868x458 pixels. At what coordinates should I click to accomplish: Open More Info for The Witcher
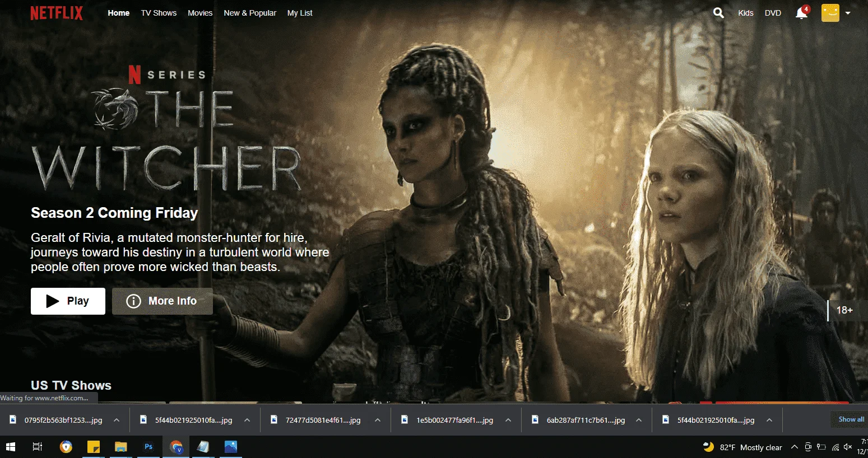pyautogui.click(x=163, y=301)
